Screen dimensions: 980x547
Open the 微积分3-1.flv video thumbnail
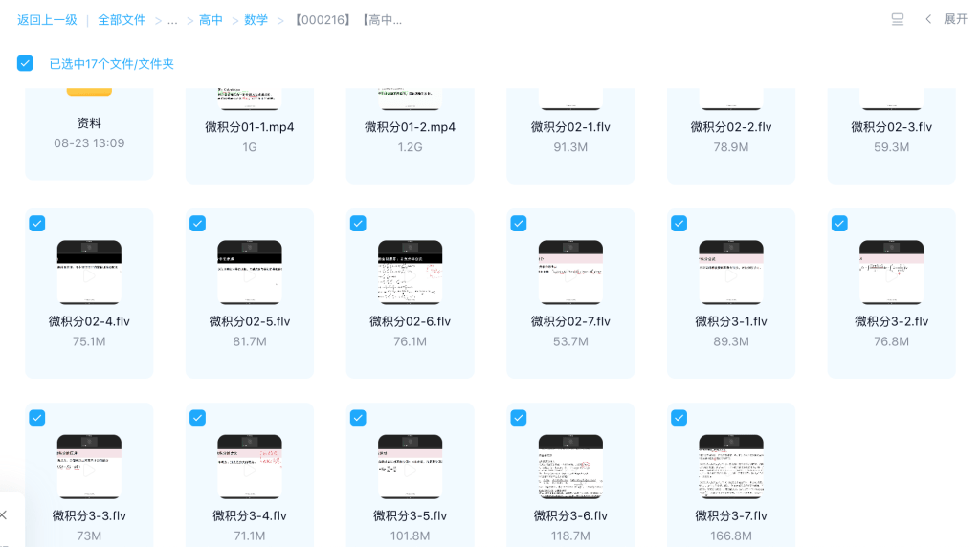731,273
